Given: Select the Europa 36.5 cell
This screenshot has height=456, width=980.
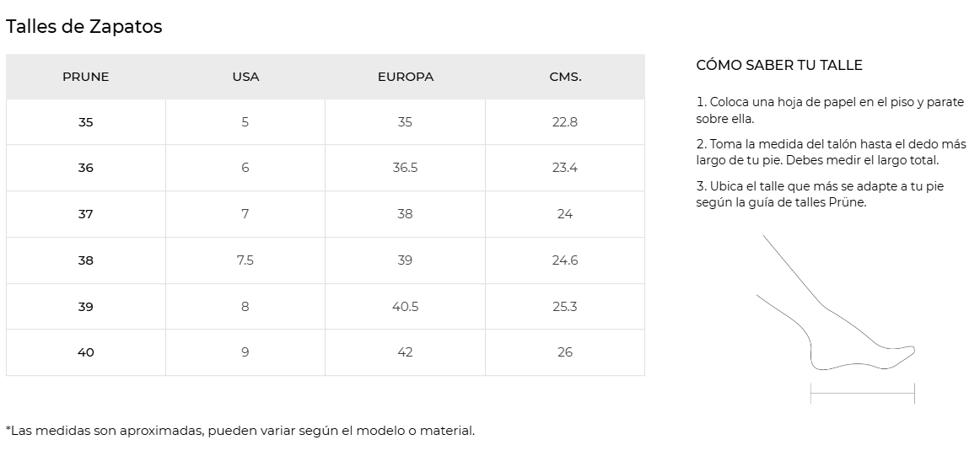Looking at the screenshot, I should [405, 168].
